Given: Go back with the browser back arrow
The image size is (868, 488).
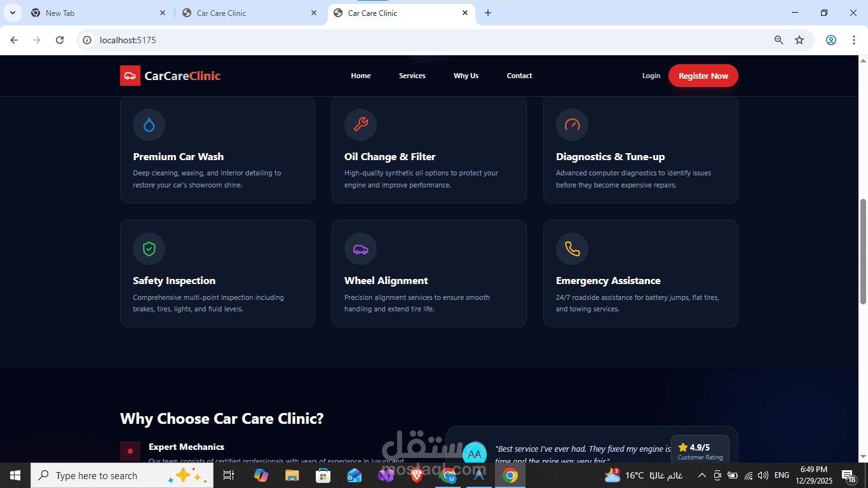Looking at the screenshot, I should pyautogui.click(x=14, y=40).
